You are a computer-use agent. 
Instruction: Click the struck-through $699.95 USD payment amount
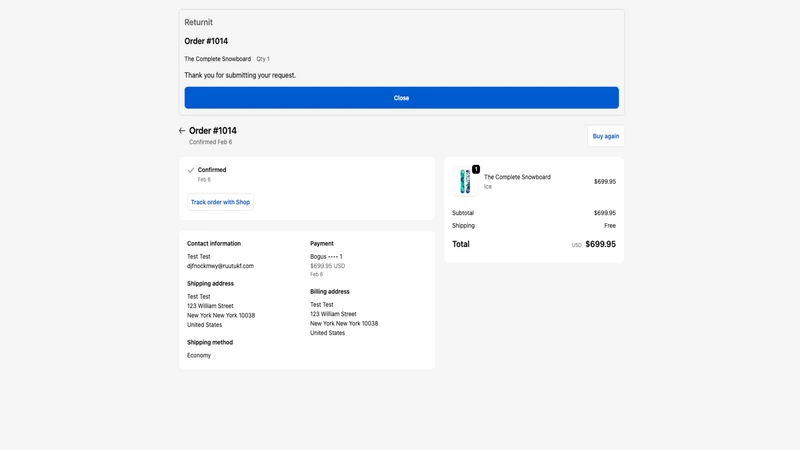pyautogui.click(x=328, y=266)
